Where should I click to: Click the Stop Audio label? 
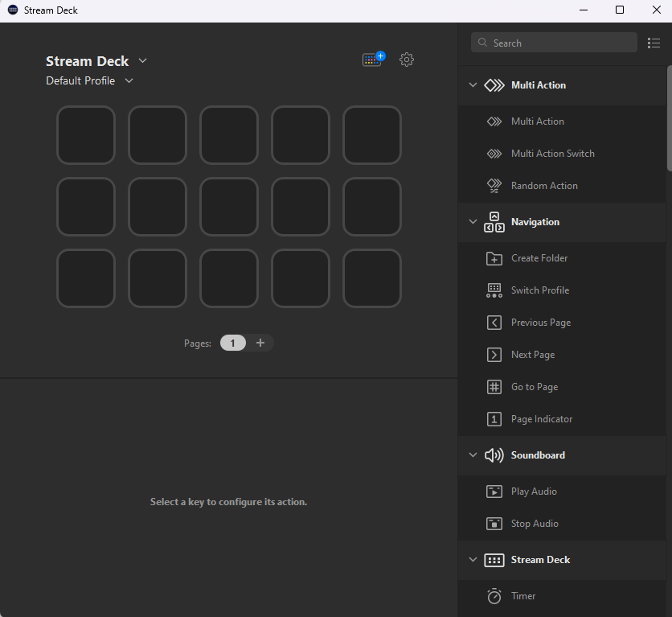point(535,524)
